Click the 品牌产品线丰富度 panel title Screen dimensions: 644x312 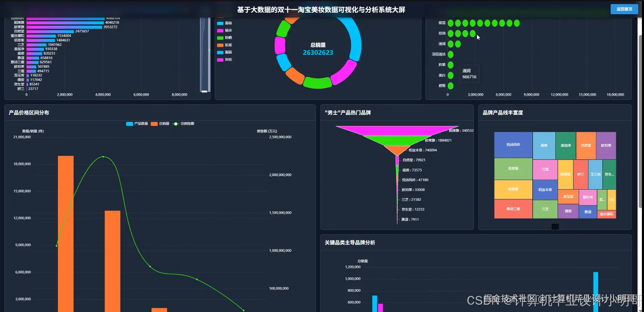503,113
